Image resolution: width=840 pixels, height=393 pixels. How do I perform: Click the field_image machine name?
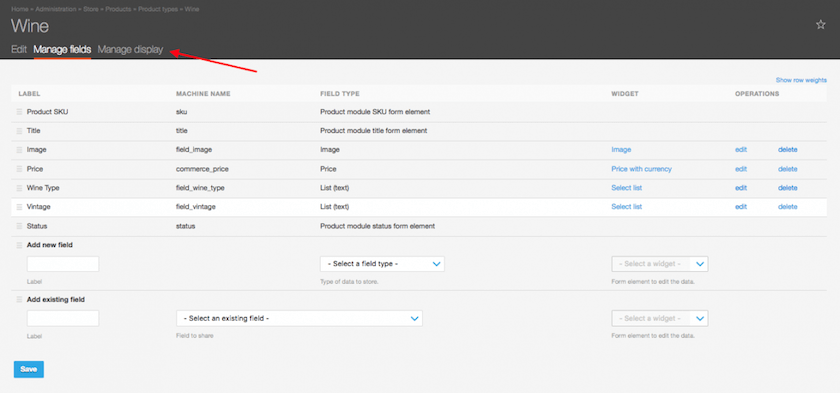(x=194, y=150)
